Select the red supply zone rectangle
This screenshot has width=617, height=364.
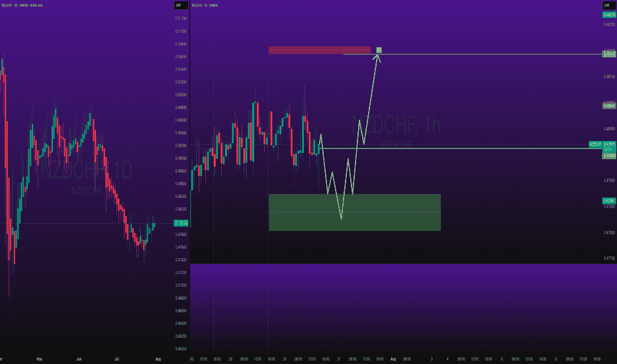click(320, 50)
